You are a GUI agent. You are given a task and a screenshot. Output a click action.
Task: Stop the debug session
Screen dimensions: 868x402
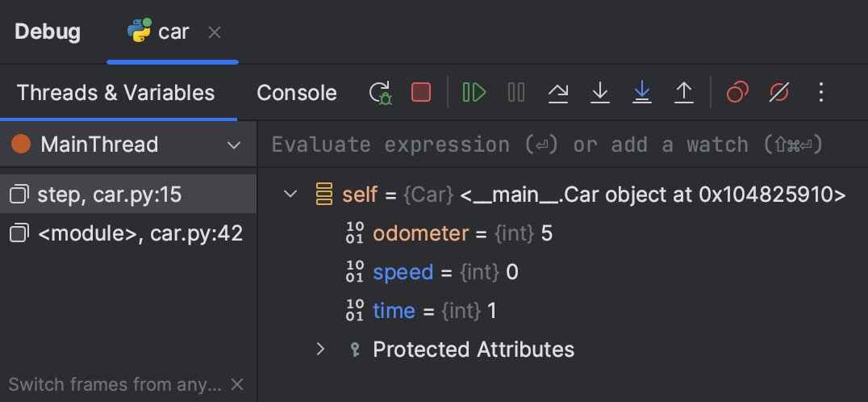(421, 93)
